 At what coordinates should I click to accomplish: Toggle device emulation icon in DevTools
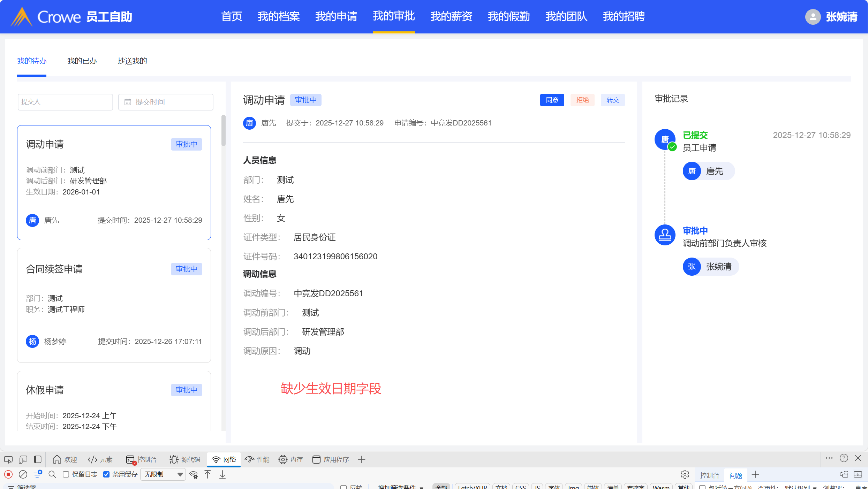(x=23, y=459)
